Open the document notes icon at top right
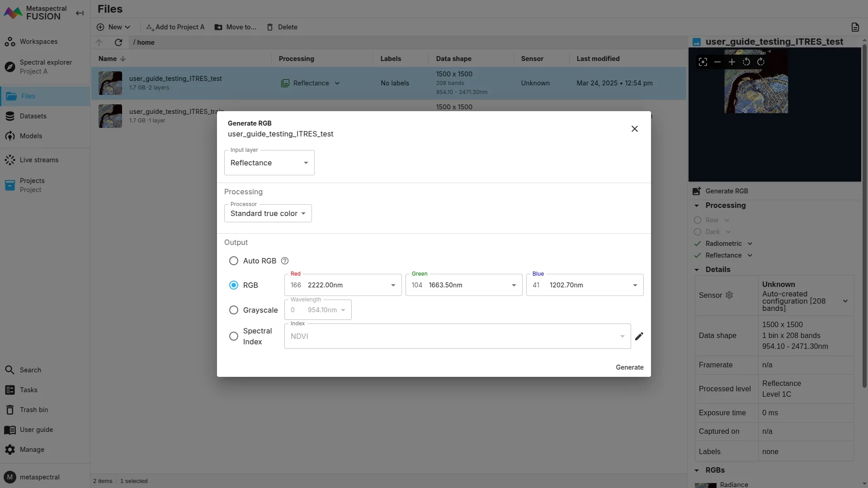This screenshot has height=488, width=868. coord(855,27)
